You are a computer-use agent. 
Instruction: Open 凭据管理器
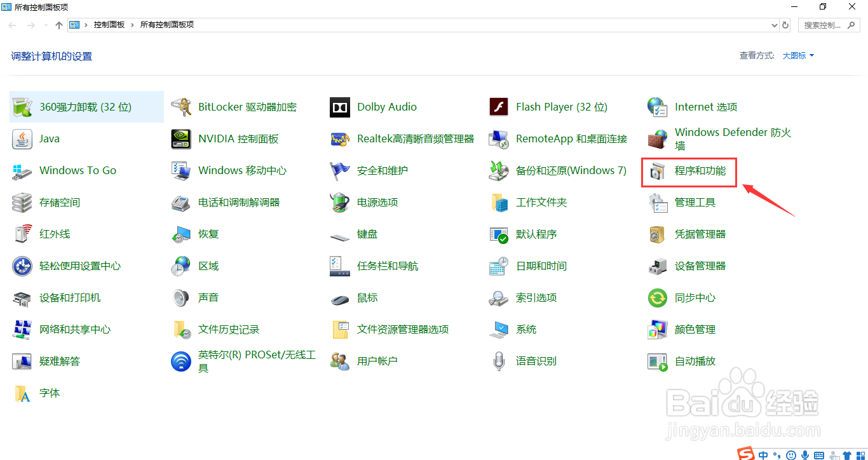700,234
